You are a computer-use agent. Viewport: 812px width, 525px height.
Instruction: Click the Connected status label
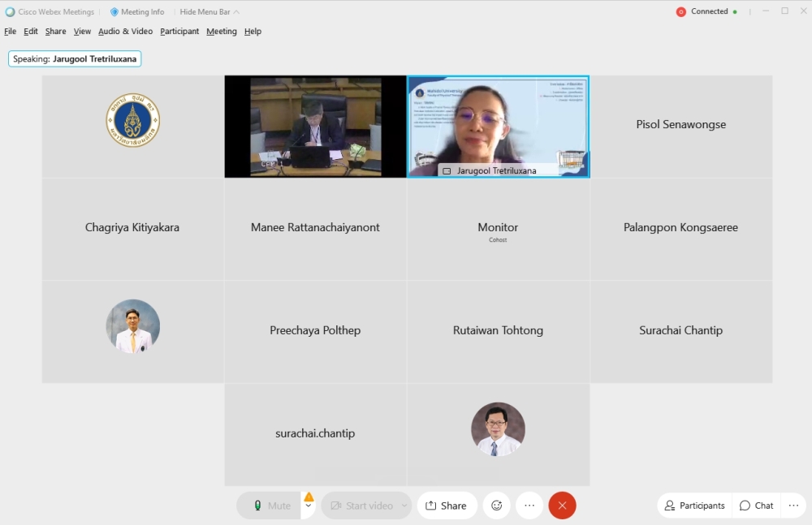coord(709,12)
